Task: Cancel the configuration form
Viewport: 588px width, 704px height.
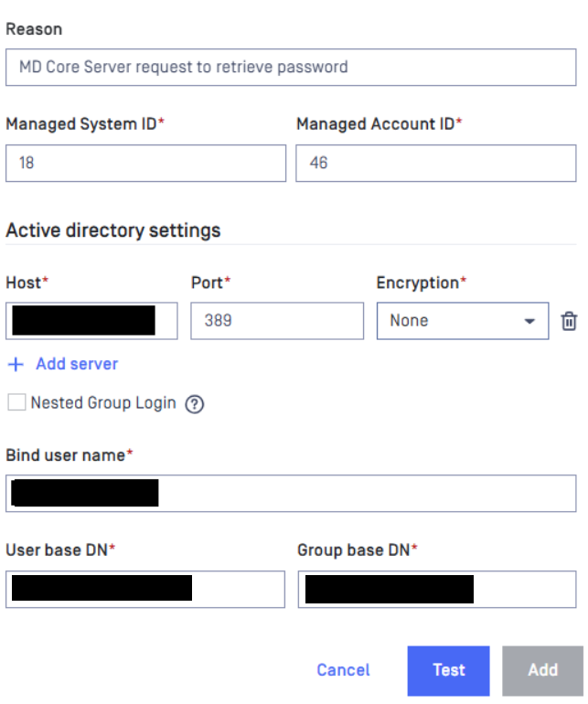Action: 343,670
